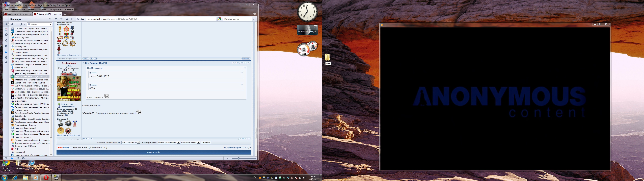644x181 pixels.
Task: Open the History clock panel icon
Action: click(6, 57)
